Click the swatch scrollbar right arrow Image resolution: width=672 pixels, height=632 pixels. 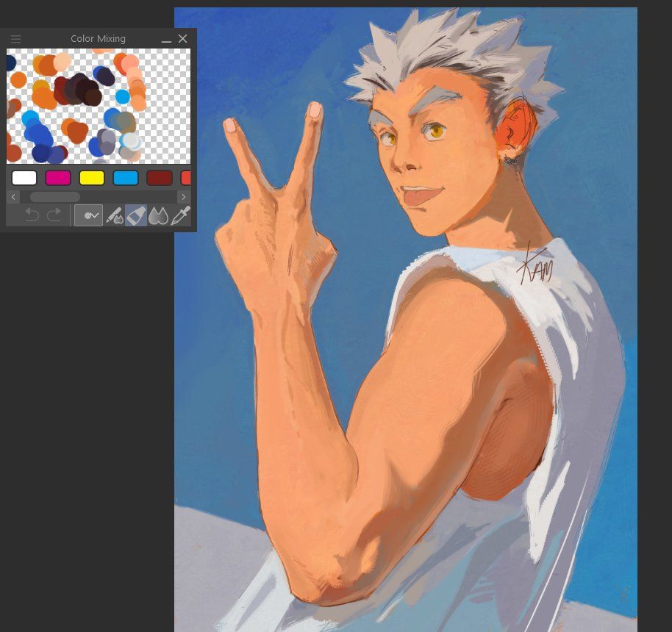click(184, 197)
